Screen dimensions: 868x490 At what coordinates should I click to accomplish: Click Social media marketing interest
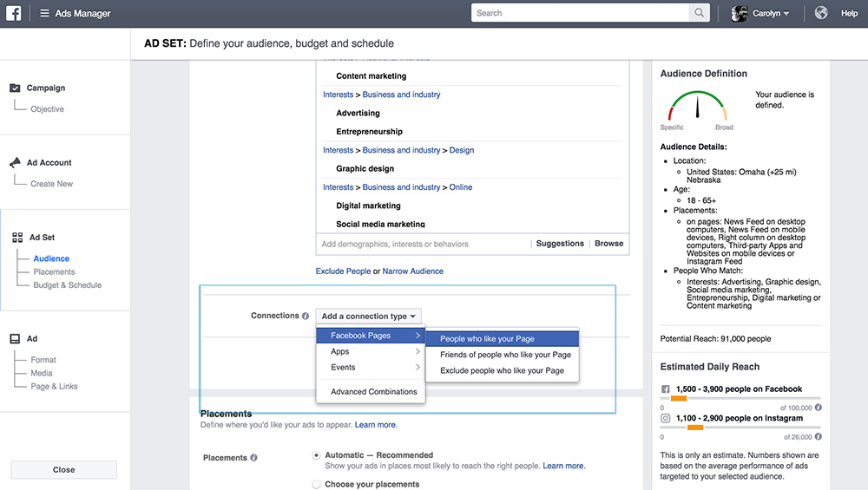pyautogui.click(x=380, y=224)
